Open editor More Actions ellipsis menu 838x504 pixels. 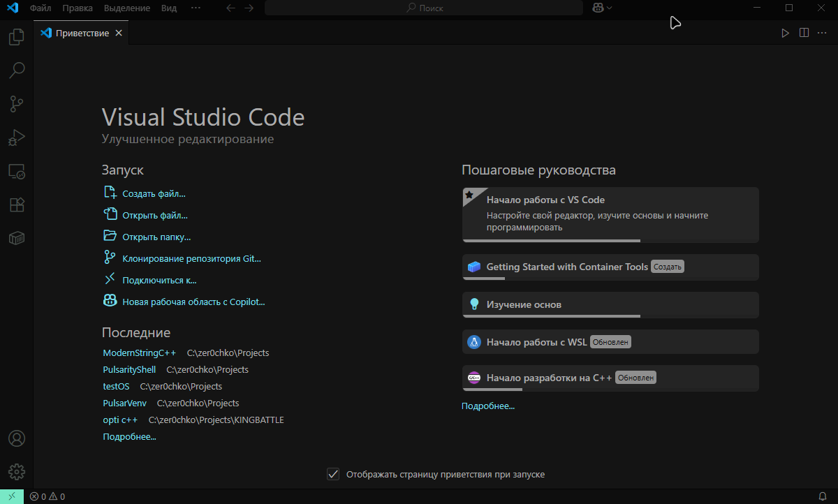pyautogui.click(x=821, y=33)
